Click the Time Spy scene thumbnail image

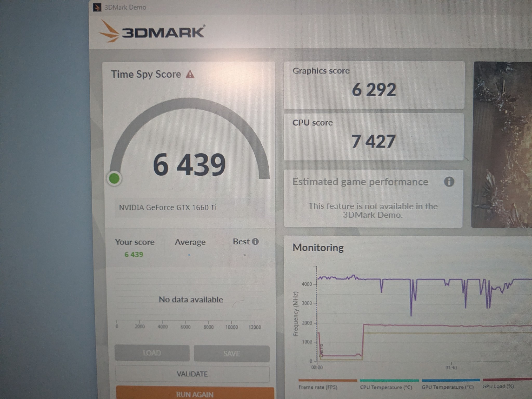[502, 144]
